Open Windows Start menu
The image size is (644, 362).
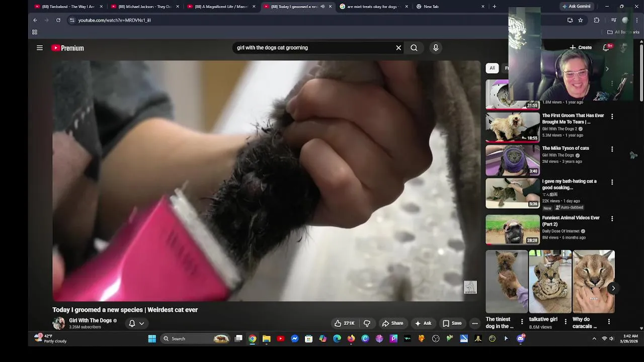pos(152,339)
